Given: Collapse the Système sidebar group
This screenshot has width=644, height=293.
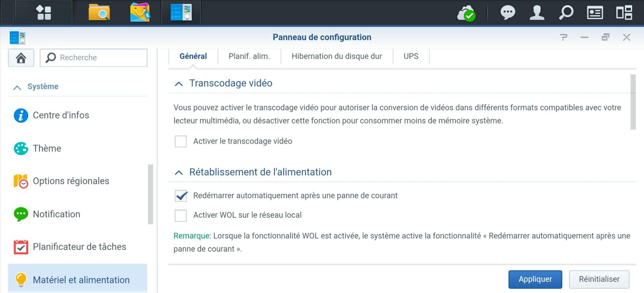Looking at the screenshot, I should [17, 87].
